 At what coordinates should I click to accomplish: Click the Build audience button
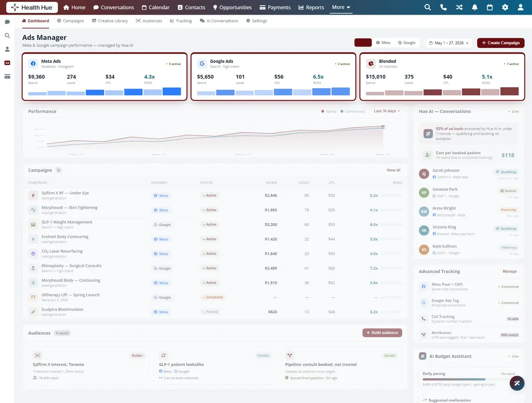coord(382,333)
